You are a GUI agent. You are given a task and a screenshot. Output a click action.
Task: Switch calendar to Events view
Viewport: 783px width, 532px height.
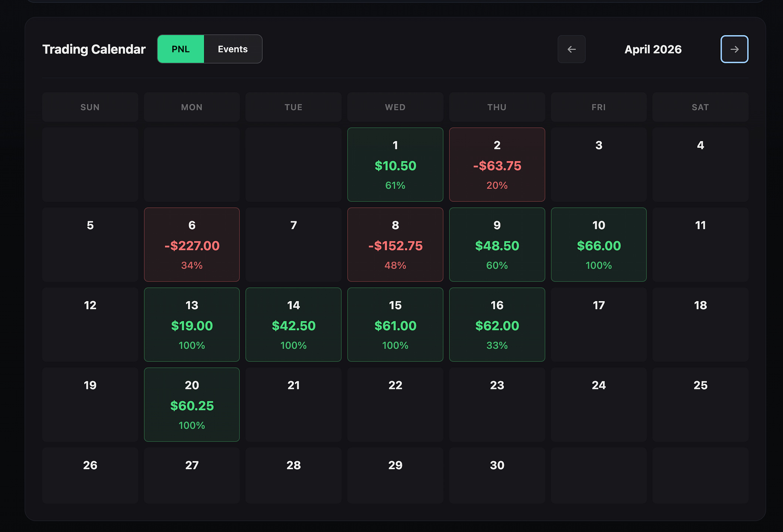233,49
